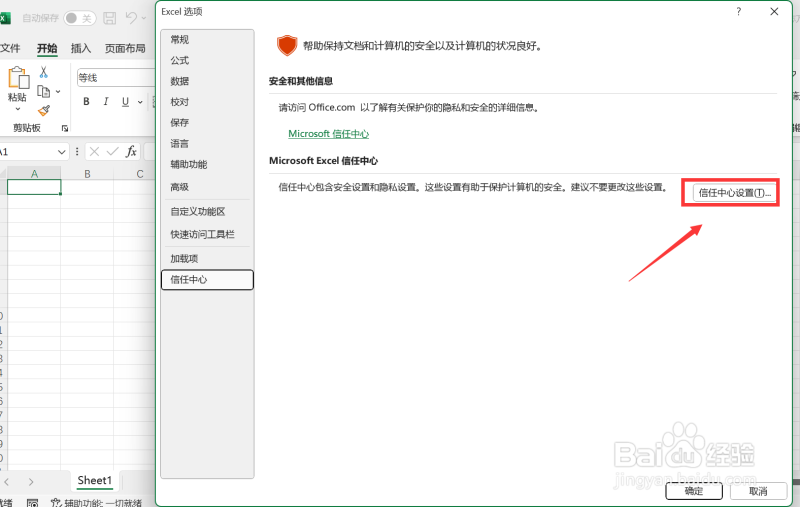Click the 信任中心设置 Trust Center Settings button
Viewport: 800px width, 507px height.
734,193
